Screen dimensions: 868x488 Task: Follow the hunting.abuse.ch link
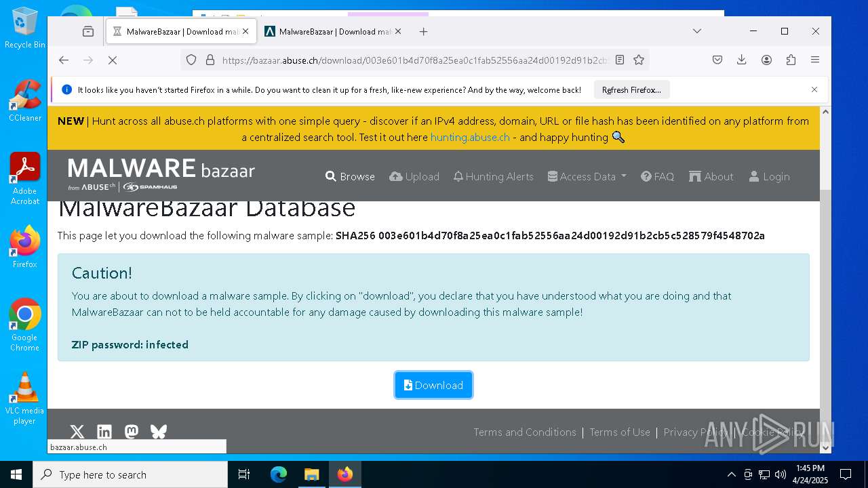pyautogui.click(x=470, y=137)
